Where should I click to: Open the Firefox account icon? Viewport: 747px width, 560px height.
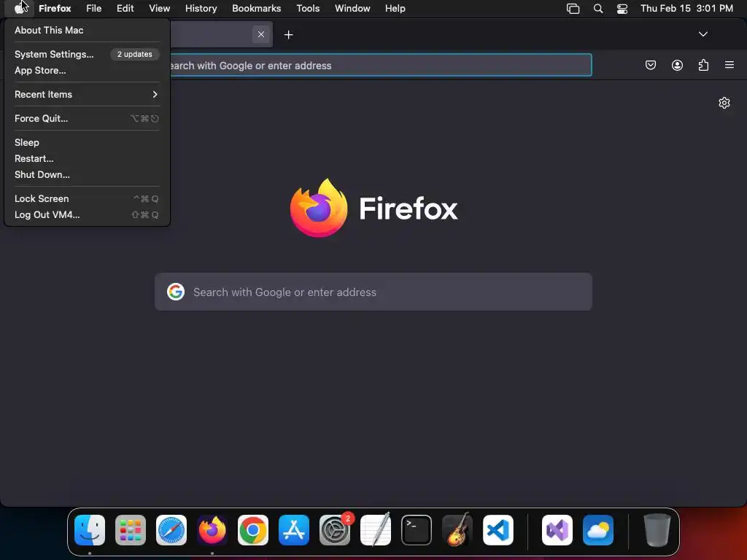[x=677, y=65]
